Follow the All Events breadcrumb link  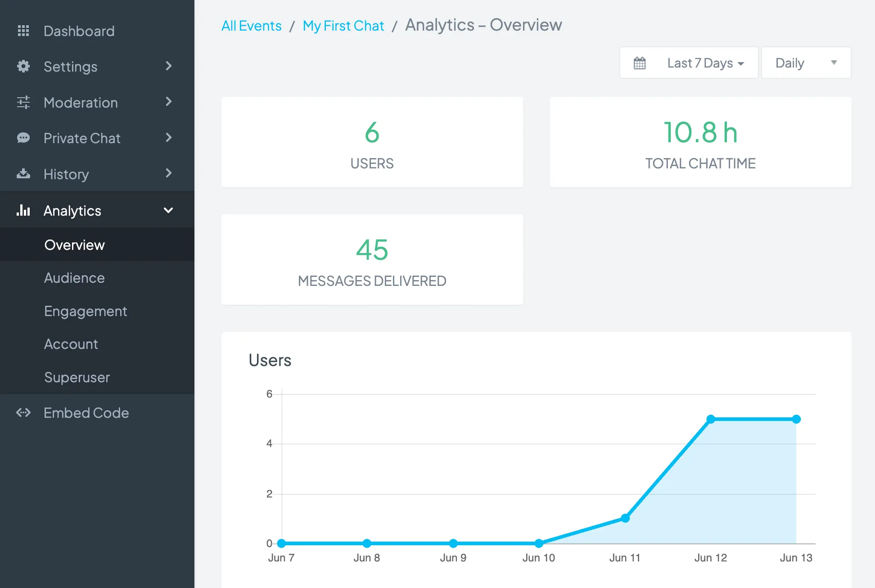[252, 26]
